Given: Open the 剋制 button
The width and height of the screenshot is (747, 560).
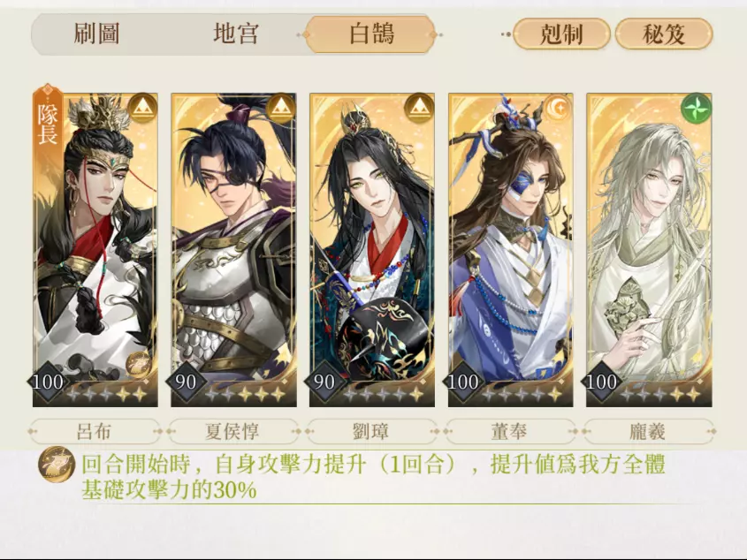Looking at the screenshot, I should tap(561, 34).
